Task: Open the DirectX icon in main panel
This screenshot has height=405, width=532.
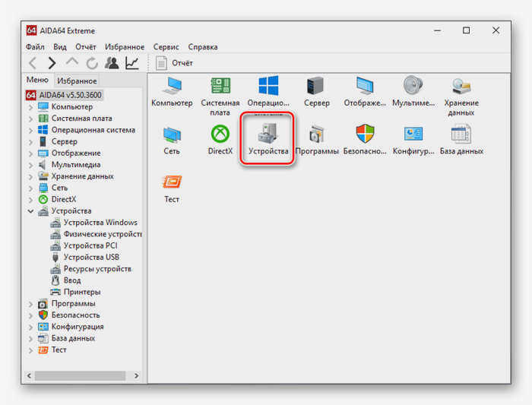Action: [x=220, y=140]
